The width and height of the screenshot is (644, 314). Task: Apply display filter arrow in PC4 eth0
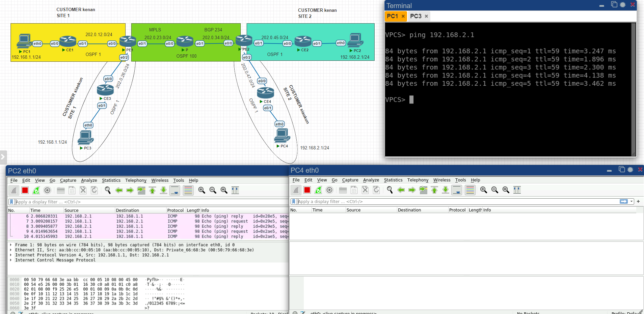pyautogui.click(x=624, y=201)
